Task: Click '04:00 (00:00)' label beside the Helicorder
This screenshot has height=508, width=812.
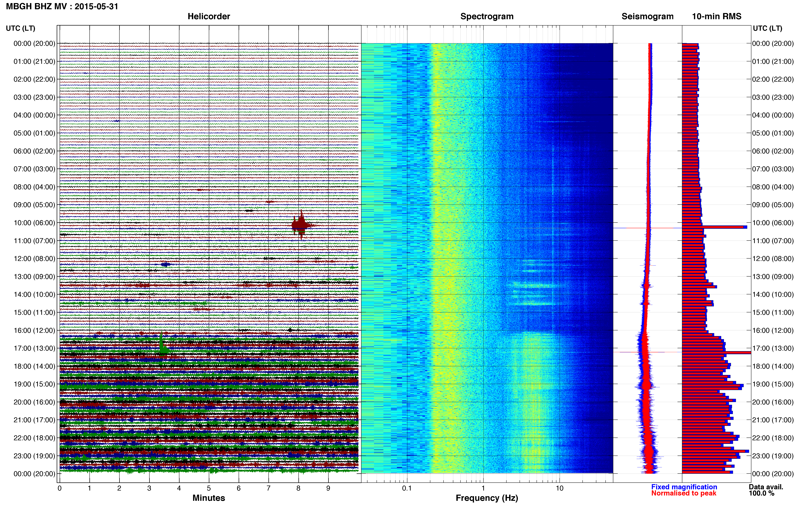Action: coord(34,115)
